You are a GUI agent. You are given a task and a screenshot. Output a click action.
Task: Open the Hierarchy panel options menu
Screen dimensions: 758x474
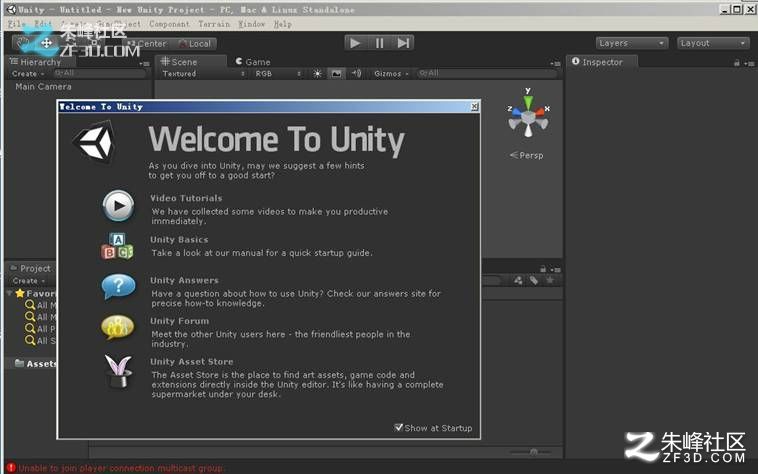(144, 63)
